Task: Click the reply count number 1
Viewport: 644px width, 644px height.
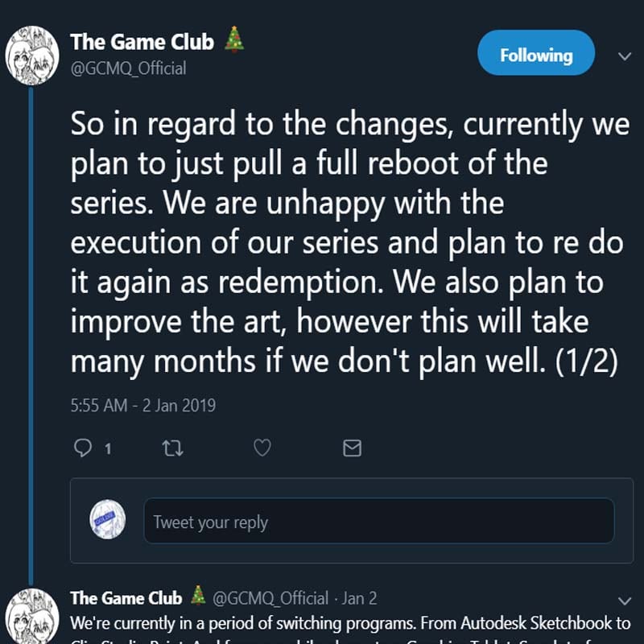Action: (x=108, y=449)
